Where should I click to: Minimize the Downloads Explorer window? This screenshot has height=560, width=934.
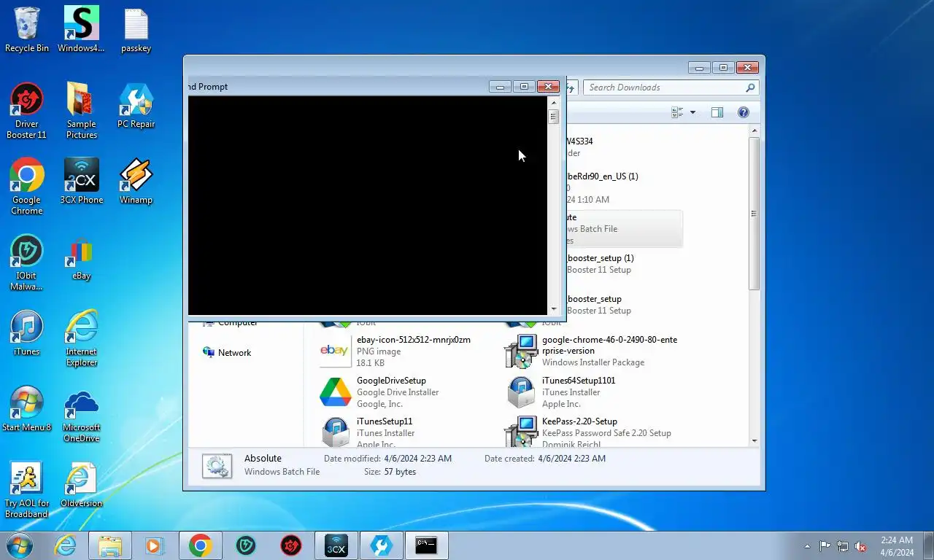tap(699, 68)
